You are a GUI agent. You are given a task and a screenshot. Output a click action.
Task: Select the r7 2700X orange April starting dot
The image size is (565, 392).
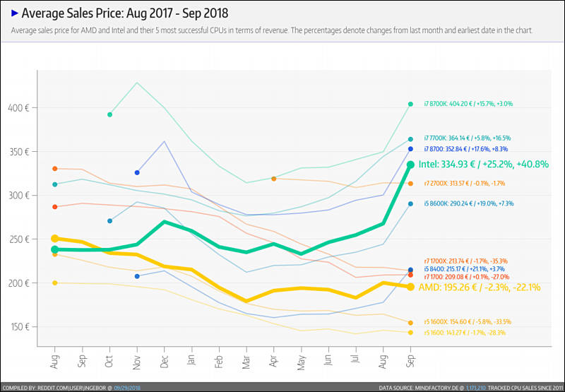pos(274,179)
